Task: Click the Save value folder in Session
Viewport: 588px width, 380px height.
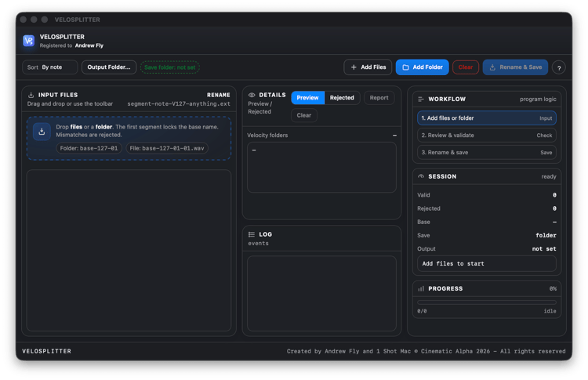Action: [546, 235]
